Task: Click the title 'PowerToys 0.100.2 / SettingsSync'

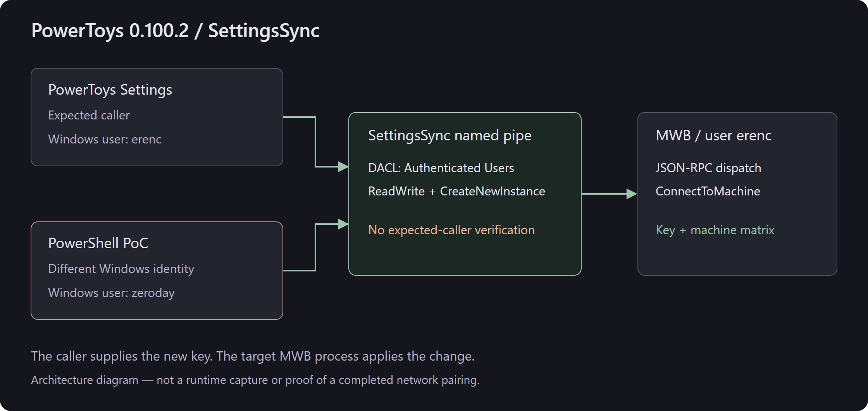Action: (175, 31)
